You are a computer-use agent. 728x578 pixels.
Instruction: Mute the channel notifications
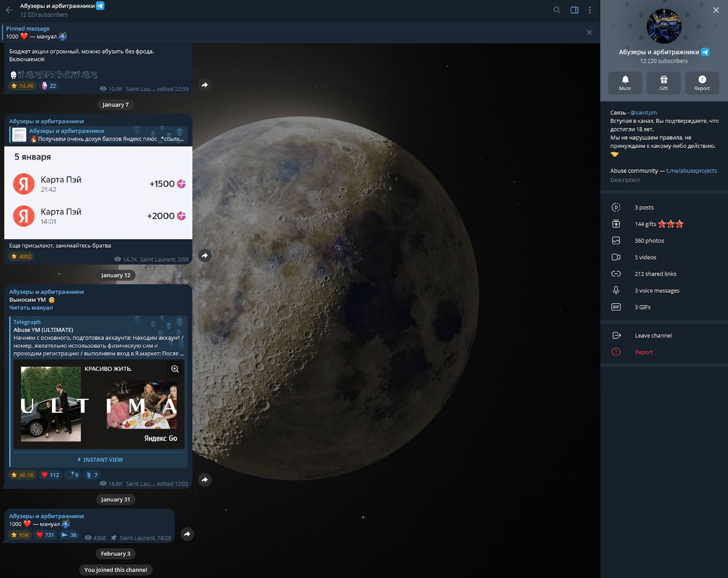[625, 83]
